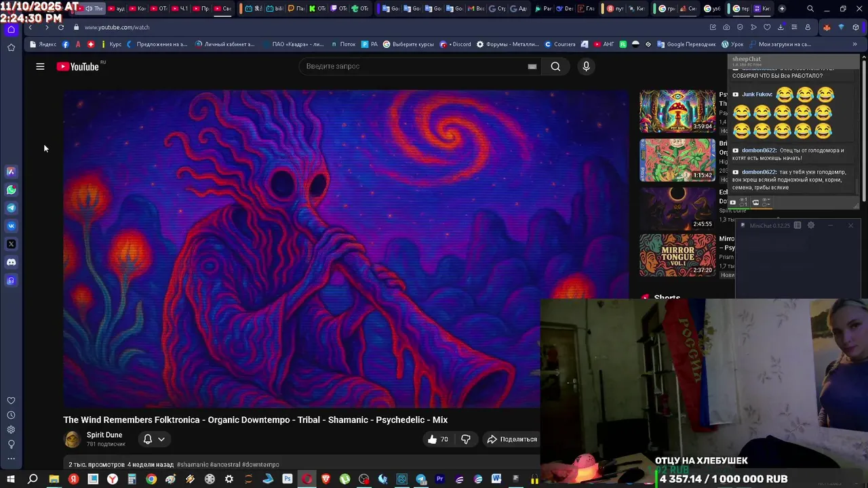The width and height of the screenshot is (868, 488).
Task: Open browser easy setup menu icon
Action: [794, 27]
